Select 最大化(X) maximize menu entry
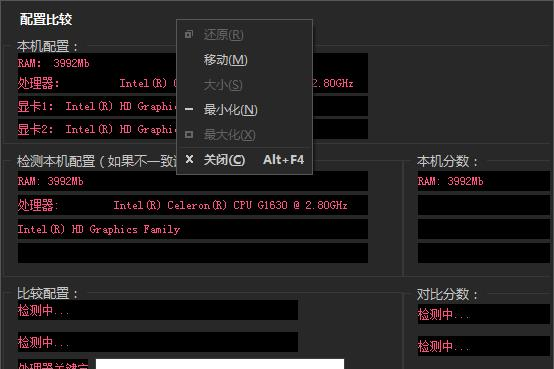 click(x=244, y=135)
